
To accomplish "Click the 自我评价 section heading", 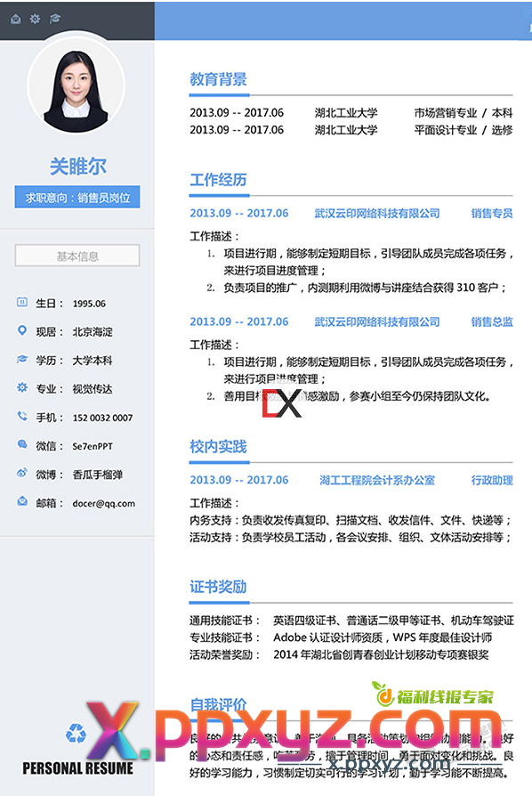I will point(218,704).
